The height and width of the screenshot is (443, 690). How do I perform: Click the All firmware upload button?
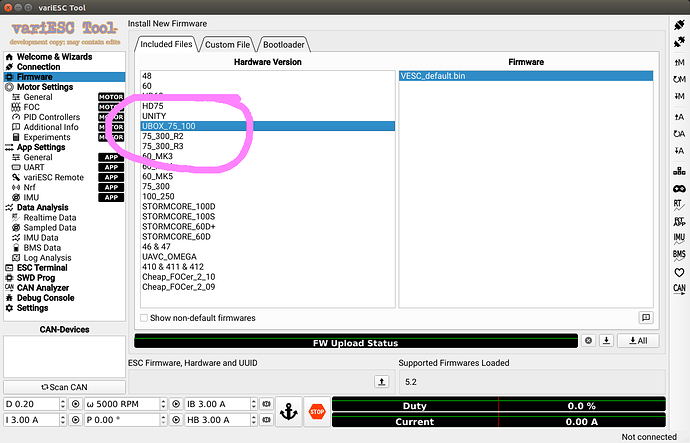(638, 340)
